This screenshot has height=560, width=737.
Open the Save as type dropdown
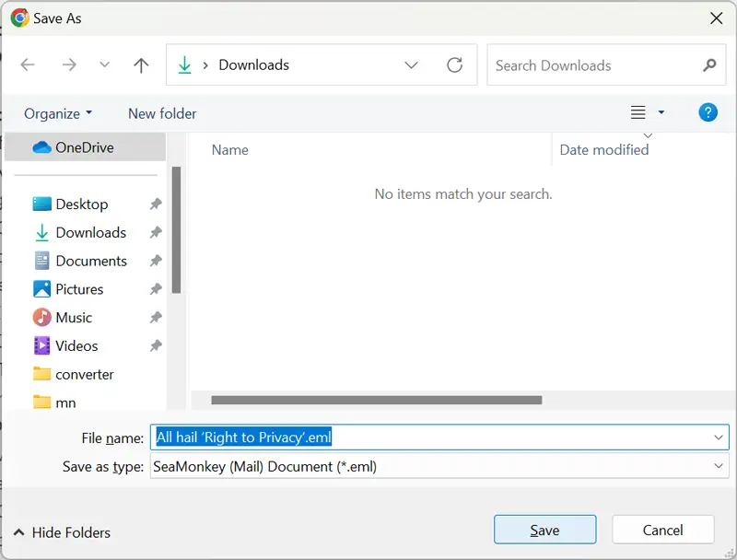[x=719, y=466]
